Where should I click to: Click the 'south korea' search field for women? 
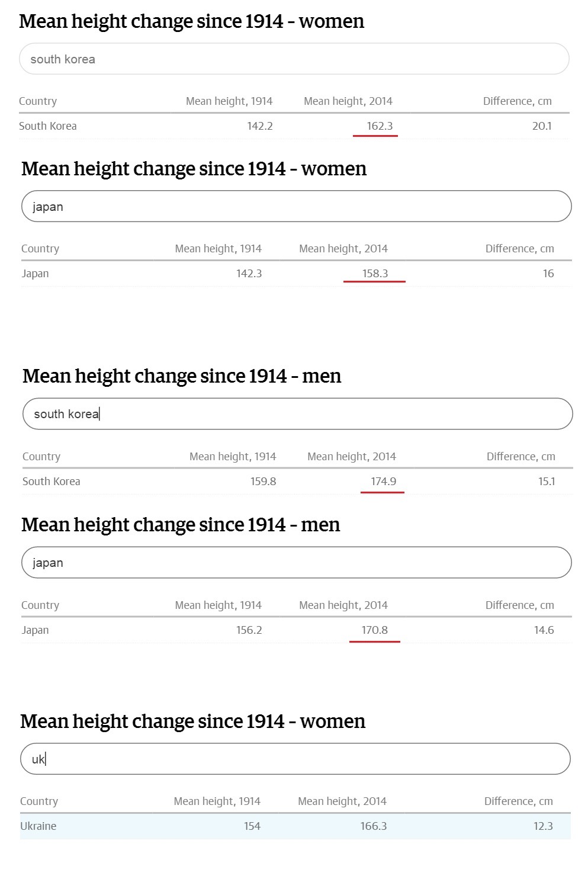coord(294,59)
